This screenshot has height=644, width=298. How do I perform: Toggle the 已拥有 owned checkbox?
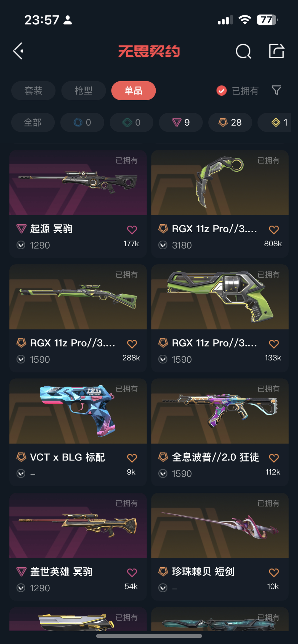(222, 90)
